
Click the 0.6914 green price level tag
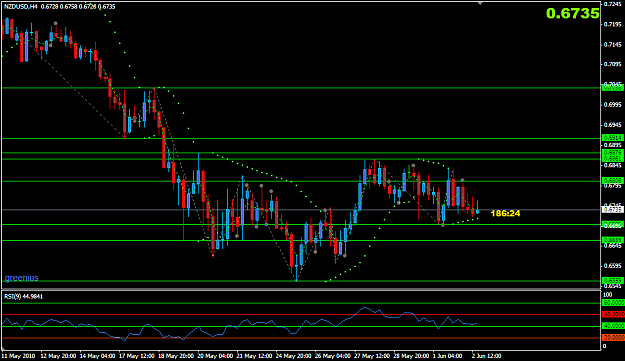pyautogui.click(x=612, y=138)
